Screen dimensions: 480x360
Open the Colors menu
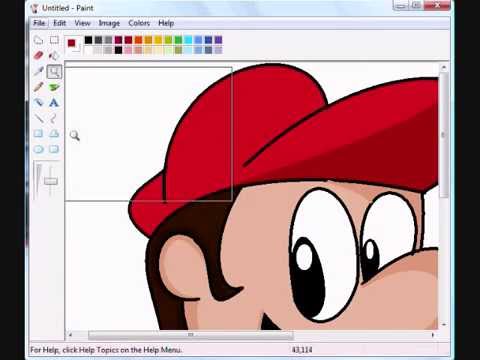[x=139, y=23]
